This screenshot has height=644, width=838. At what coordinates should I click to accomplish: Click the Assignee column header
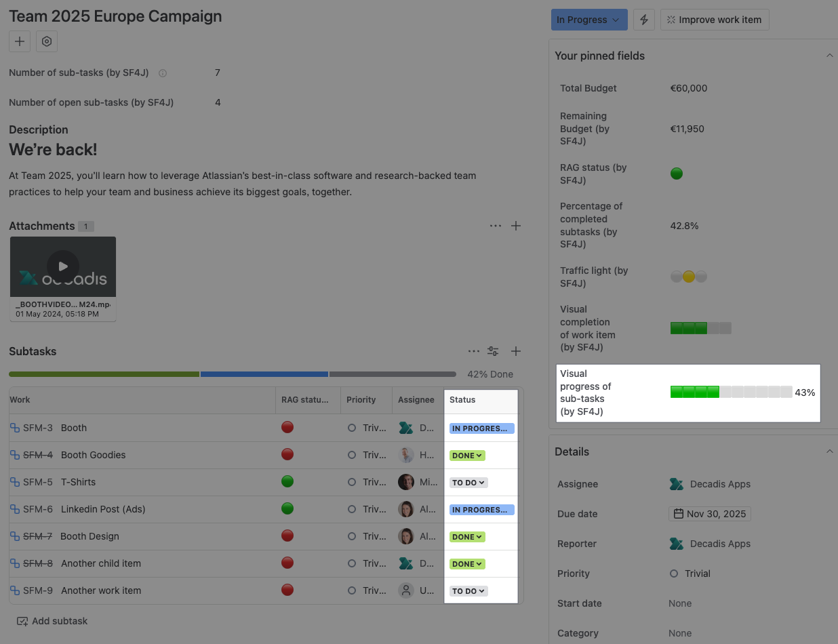point(416,400)
